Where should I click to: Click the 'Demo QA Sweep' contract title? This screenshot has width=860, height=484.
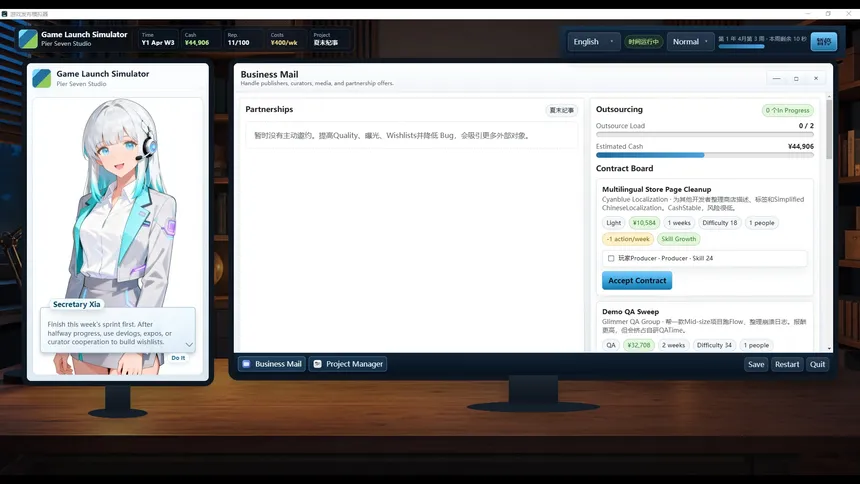pos(630,312)
